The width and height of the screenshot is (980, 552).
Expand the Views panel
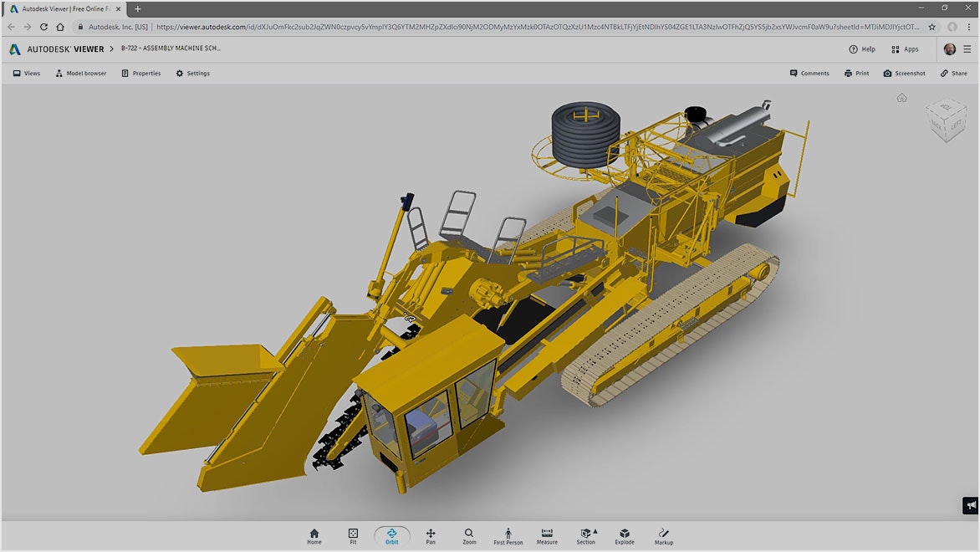click(x=26, y=73)
